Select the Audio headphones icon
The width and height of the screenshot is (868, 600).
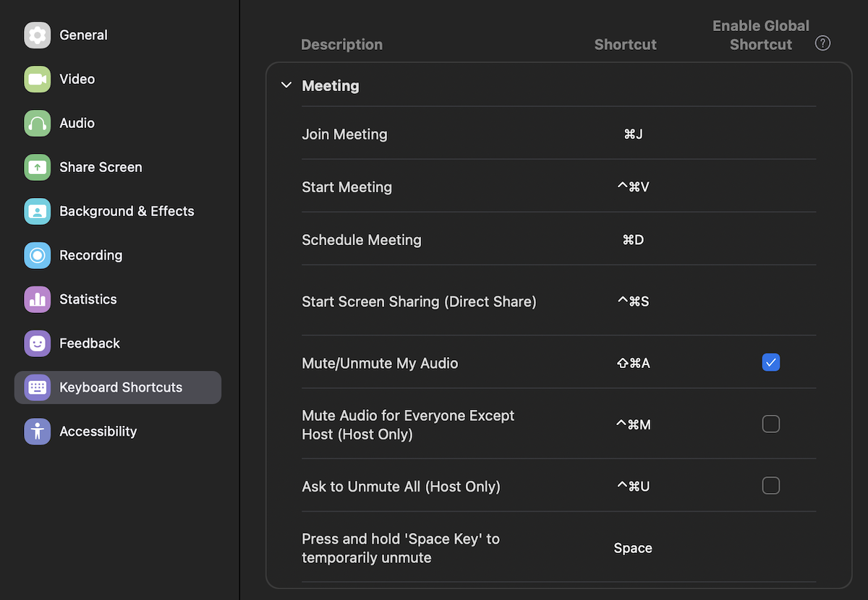[x=37, y=123]
